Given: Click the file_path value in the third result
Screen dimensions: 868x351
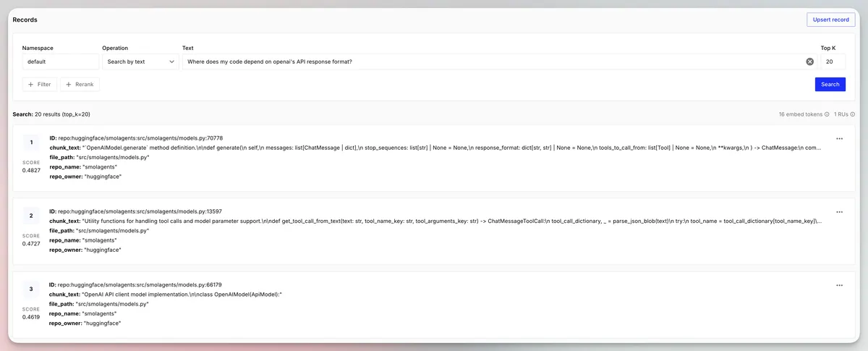Looking at the screenshot, I should tap(112, 305).
